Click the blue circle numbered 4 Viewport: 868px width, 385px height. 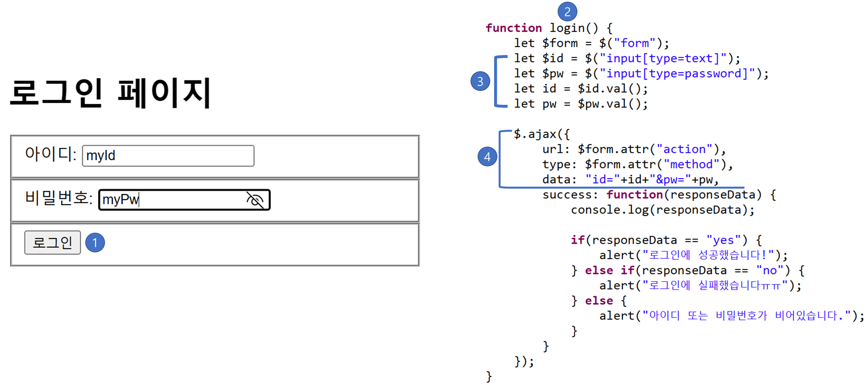coord(487,157)
